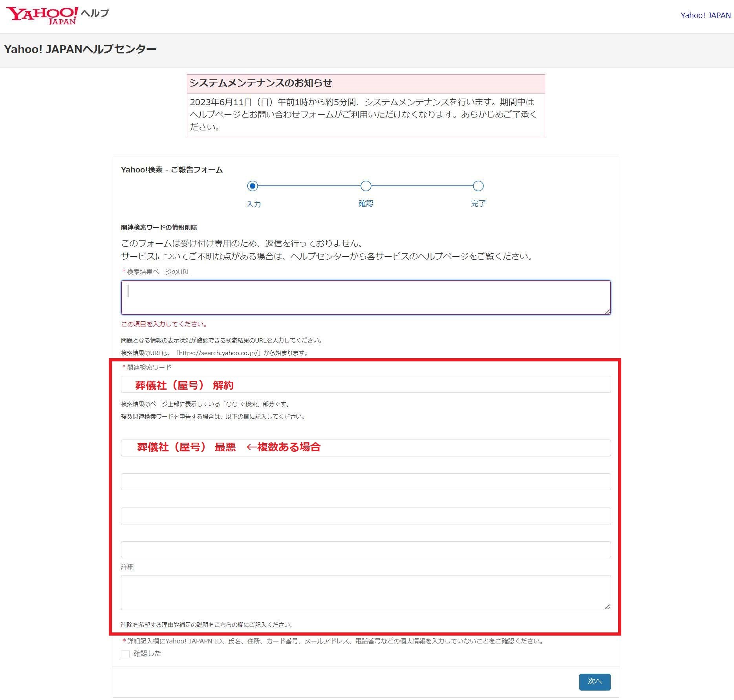This screenshot has width=734, height=700.
Task: Click the first 関連検索ワード input field
Action: pos(365,384)
